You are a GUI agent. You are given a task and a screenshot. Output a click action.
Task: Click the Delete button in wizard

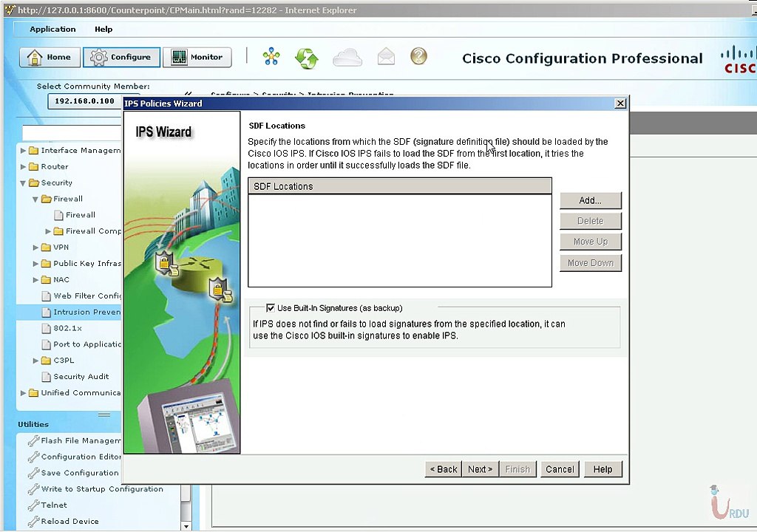(x=591, y=221)
